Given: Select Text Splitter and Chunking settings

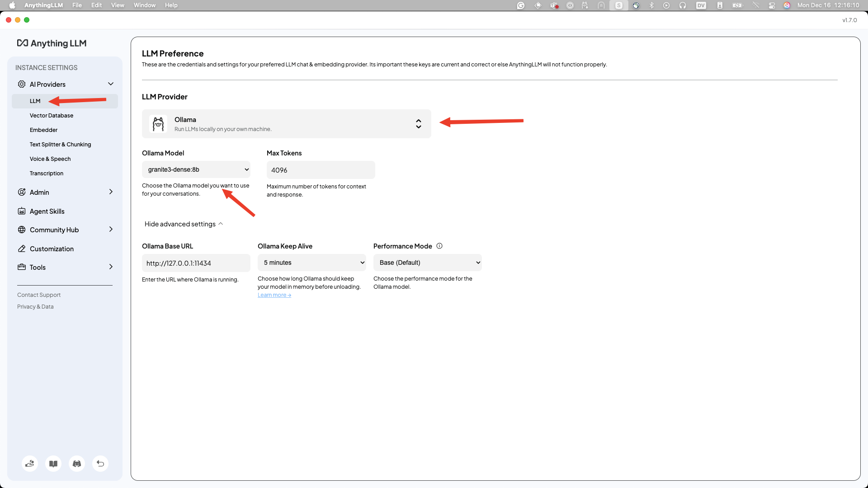Looking at the screenshot, I should click(x=60, y=144).
